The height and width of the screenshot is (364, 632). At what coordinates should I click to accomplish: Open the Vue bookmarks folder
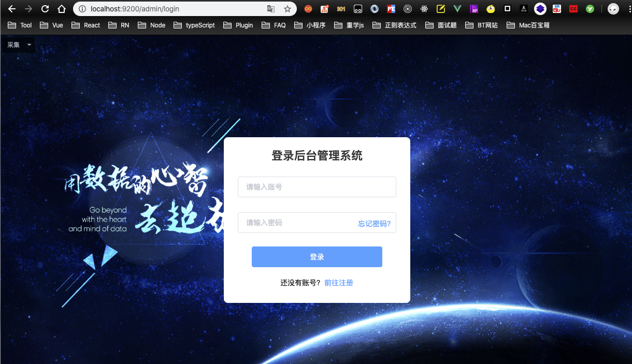51,25
